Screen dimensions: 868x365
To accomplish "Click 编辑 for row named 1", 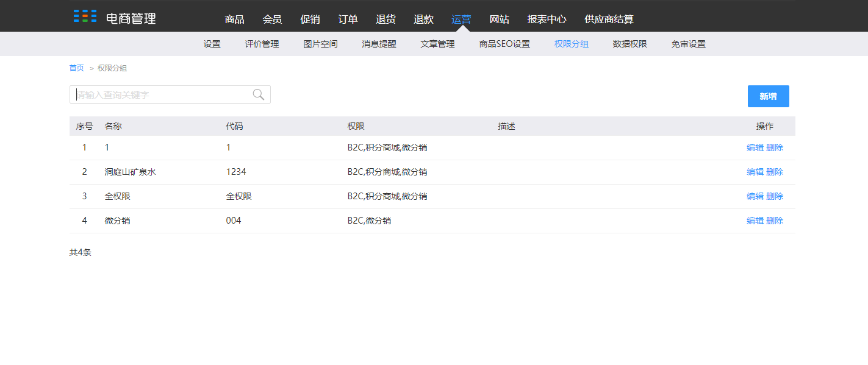I will 755,147.
